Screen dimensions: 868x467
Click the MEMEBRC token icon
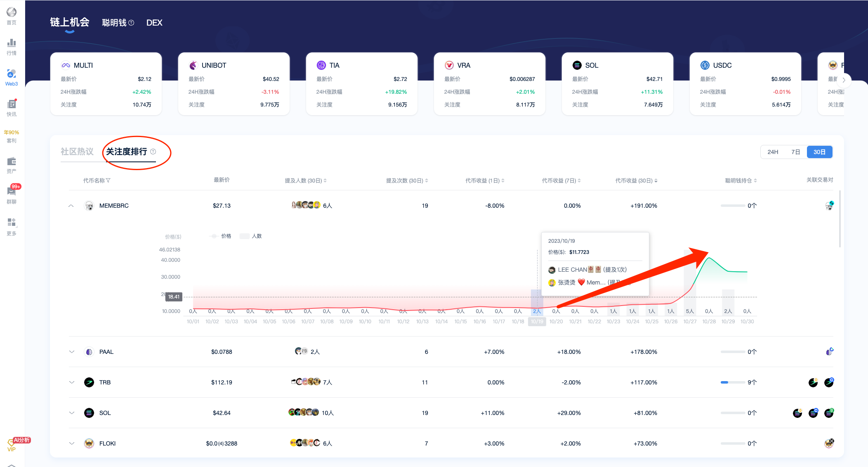pyautogui.click(x=89, y=206)
